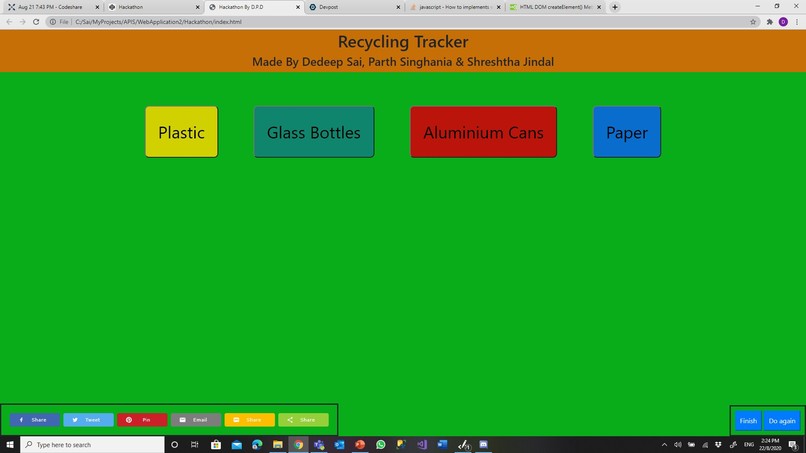This screenshot has height=453, width=806.
Task: Bookmark this page with the star icon
Action: click(753, 22)
